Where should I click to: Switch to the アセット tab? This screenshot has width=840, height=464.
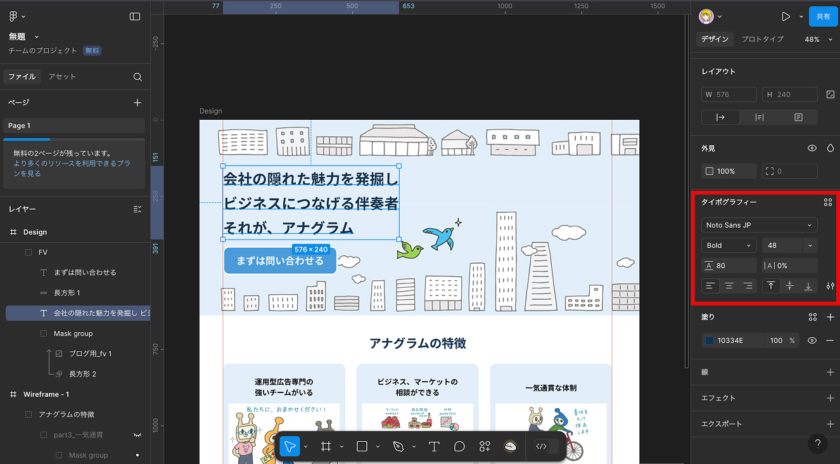click(x=62, y=77)
